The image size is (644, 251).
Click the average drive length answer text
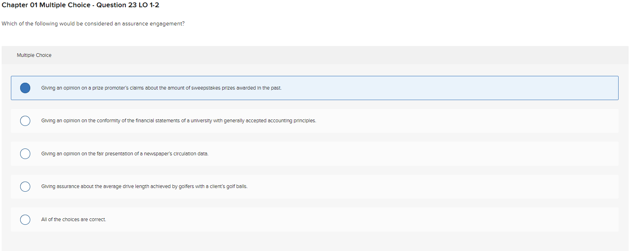tap(144, 186)
